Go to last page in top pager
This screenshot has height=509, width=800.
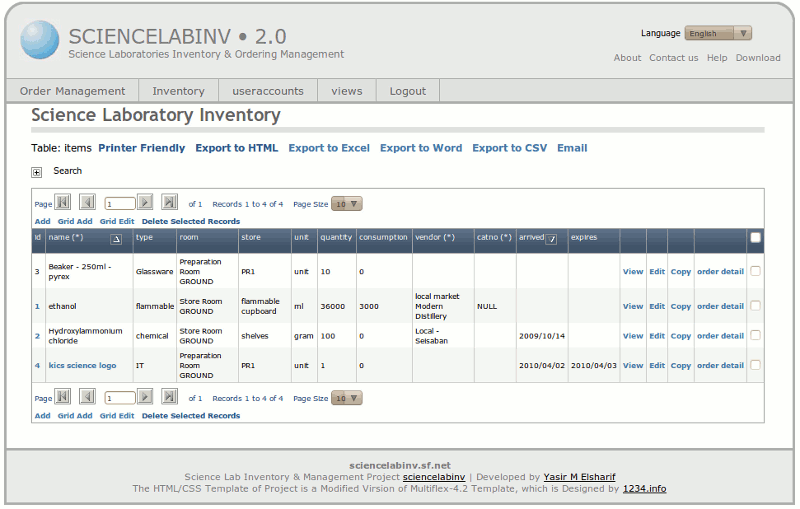pyautogui.click(x=169, y=202)
